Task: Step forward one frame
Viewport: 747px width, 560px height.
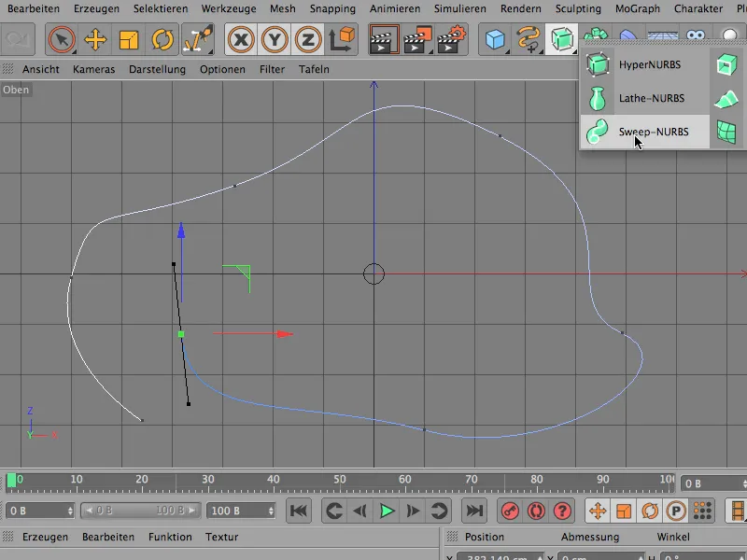Action: pos(413,511)
